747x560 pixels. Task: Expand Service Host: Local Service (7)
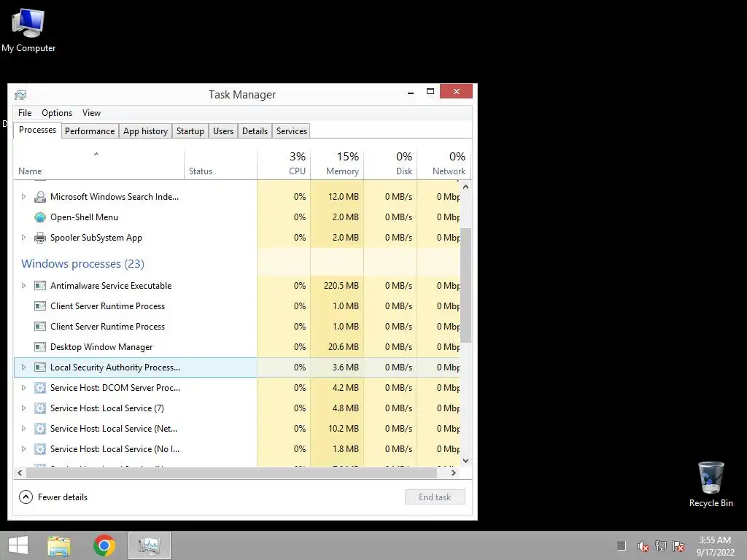click(x=23, y=408)
